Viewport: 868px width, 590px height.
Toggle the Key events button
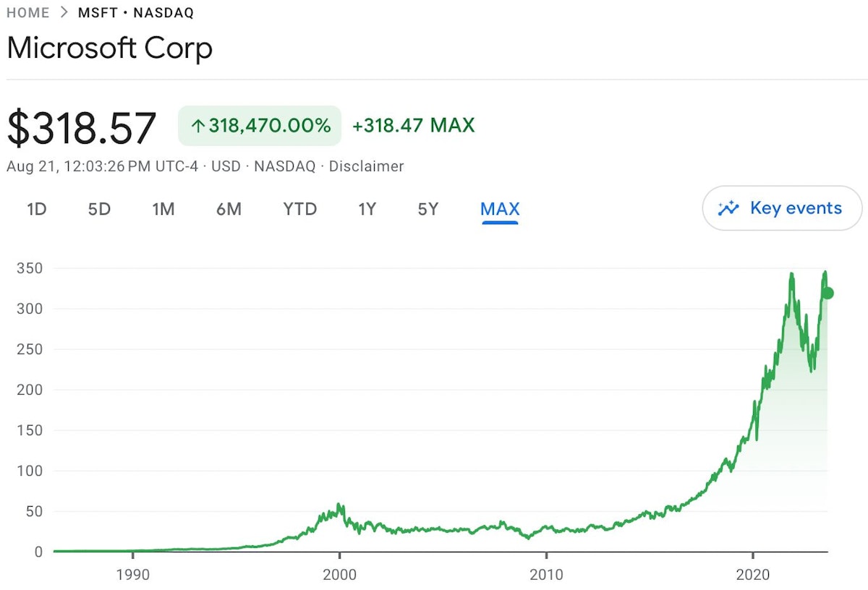pyautogui.click(x=782, y=208)
